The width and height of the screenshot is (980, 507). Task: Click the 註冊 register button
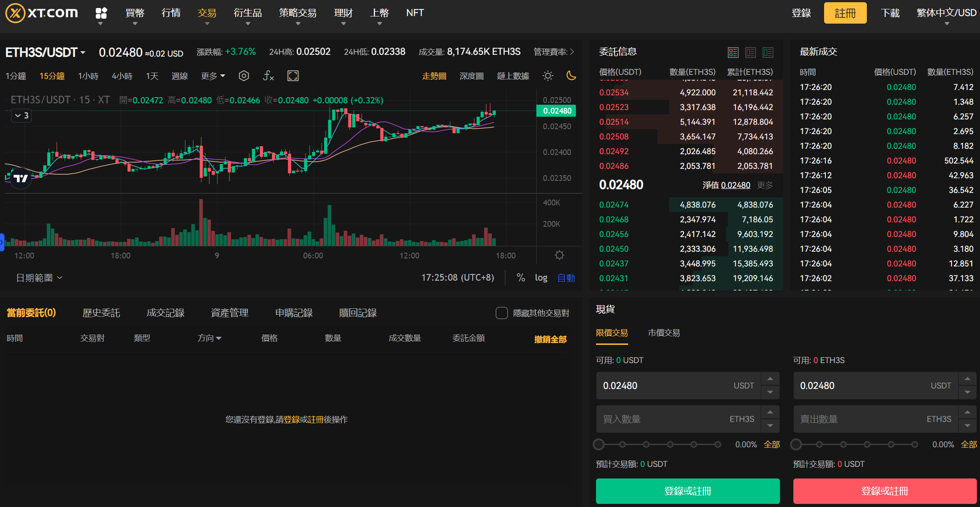tap(845, 13)
